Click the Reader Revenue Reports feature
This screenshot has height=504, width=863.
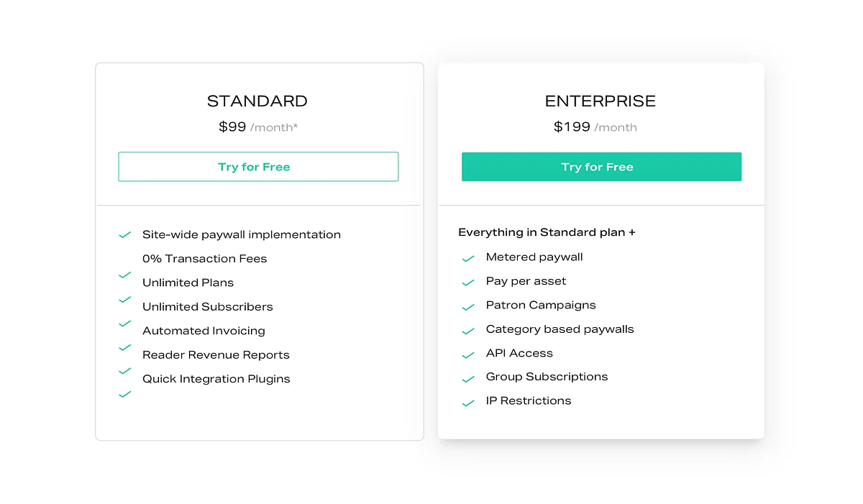[x=216, y=355]
